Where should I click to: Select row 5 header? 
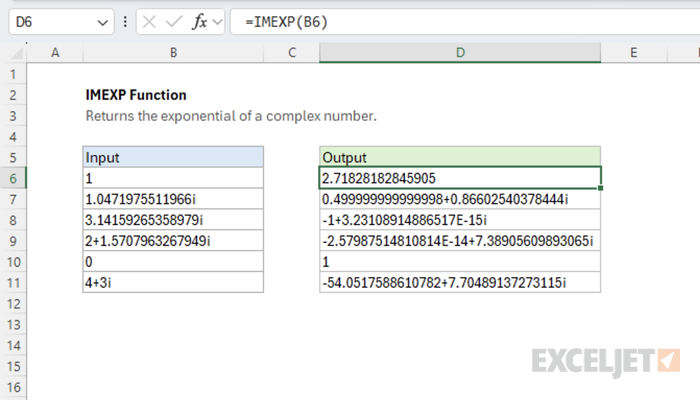tap(13, 158)
